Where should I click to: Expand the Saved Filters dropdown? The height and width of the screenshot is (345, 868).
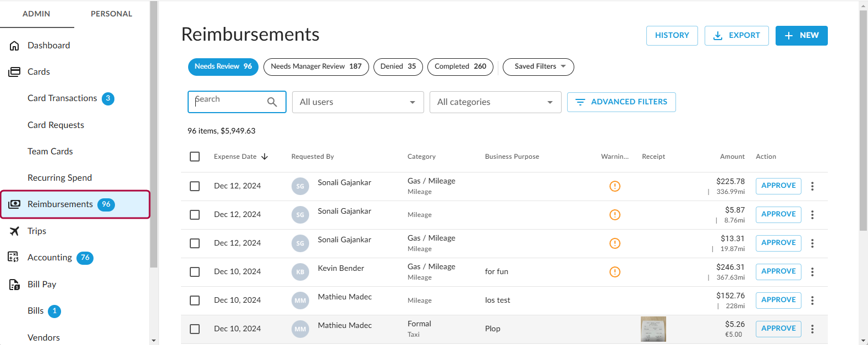click(x=539, y=66)
